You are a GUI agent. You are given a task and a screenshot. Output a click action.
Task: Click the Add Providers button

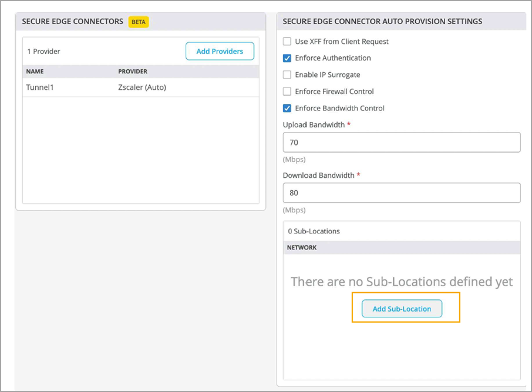(x=220, y=51)
